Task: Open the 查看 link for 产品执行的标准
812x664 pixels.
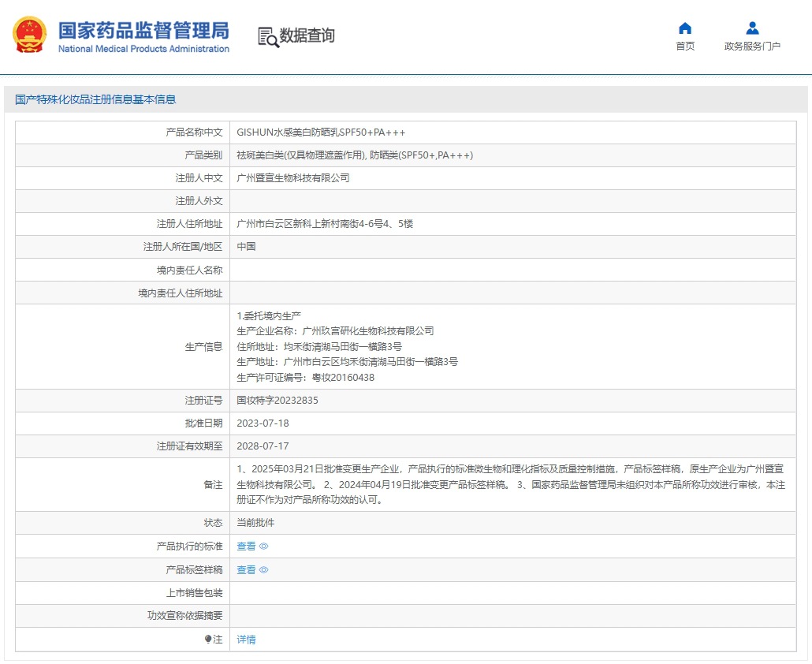Action: click(x=246, y=546)
